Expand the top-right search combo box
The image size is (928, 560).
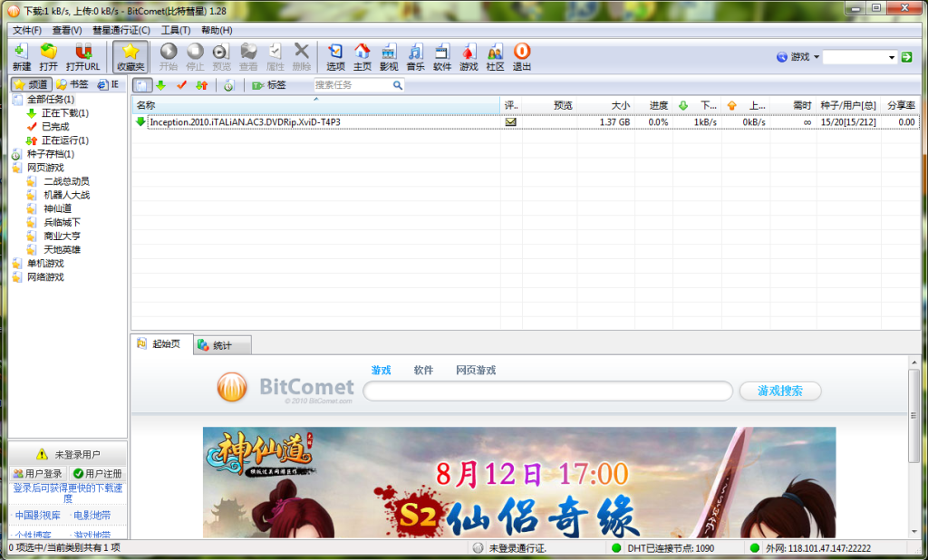point(890,57)
